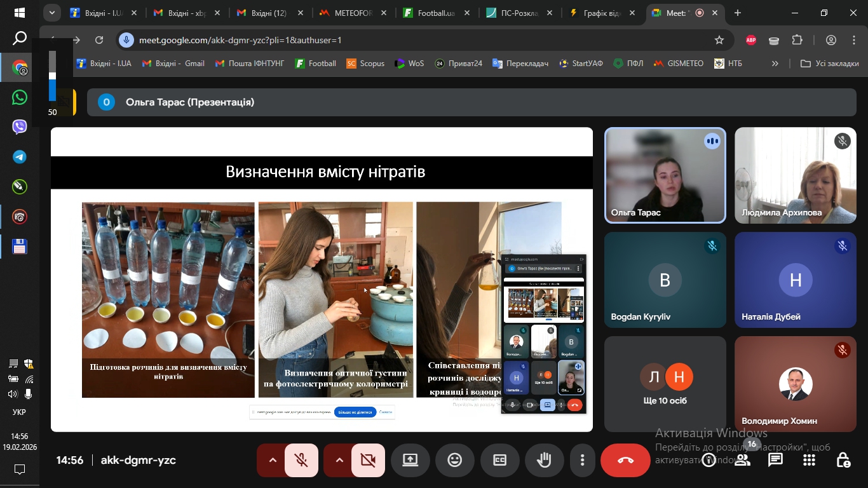This screenshot has width=868, height=488.
Task: End the call with red phone icon
Action: 625,459
